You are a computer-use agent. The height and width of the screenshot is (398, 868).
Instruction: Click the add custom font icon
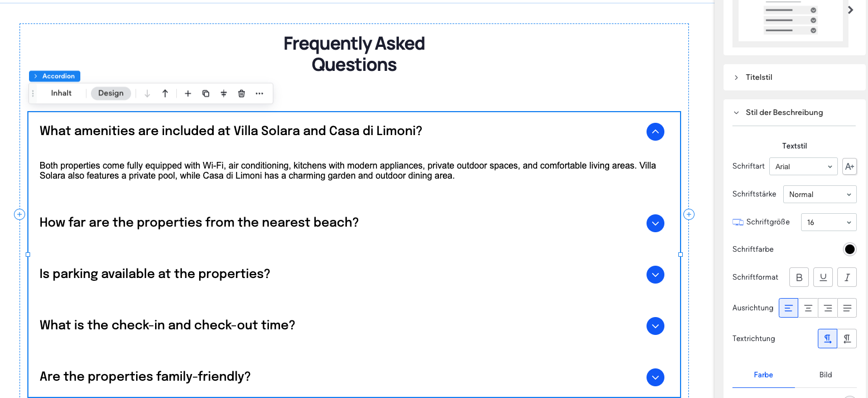point(850,166)
